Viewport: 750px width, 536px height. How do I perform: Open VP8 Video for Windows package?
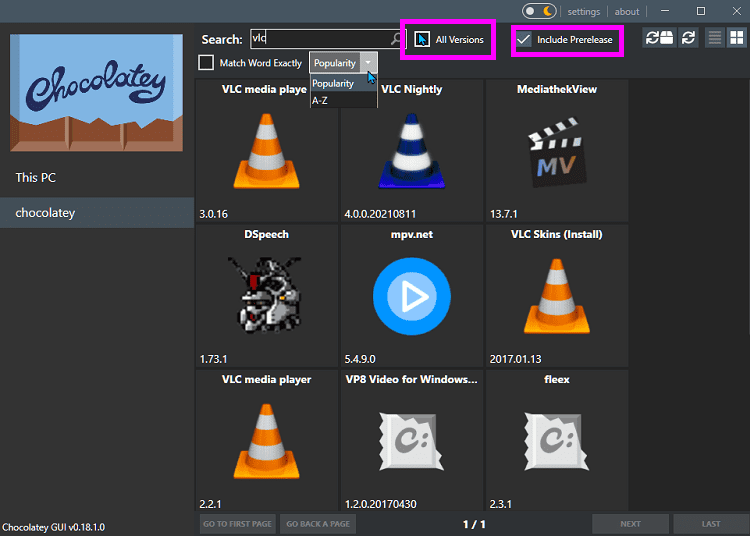pos(412,440)
